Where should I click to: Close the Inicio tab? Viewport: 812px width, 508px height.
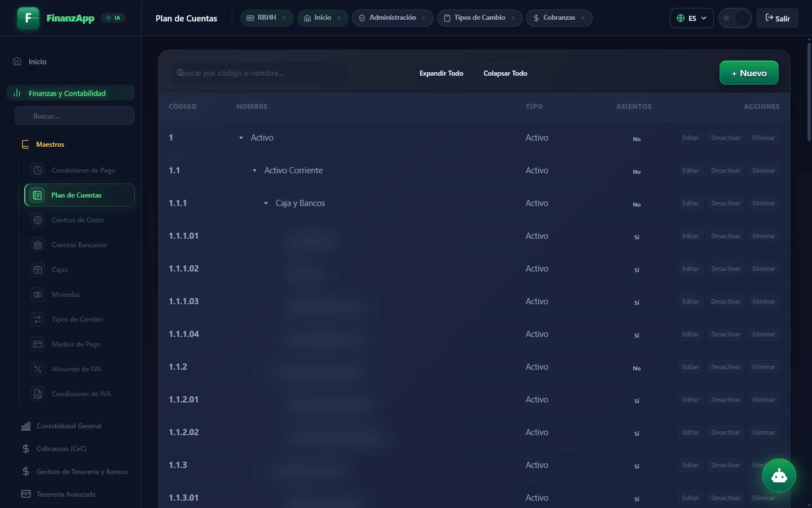pyautogui.click(x=339, y=17)
